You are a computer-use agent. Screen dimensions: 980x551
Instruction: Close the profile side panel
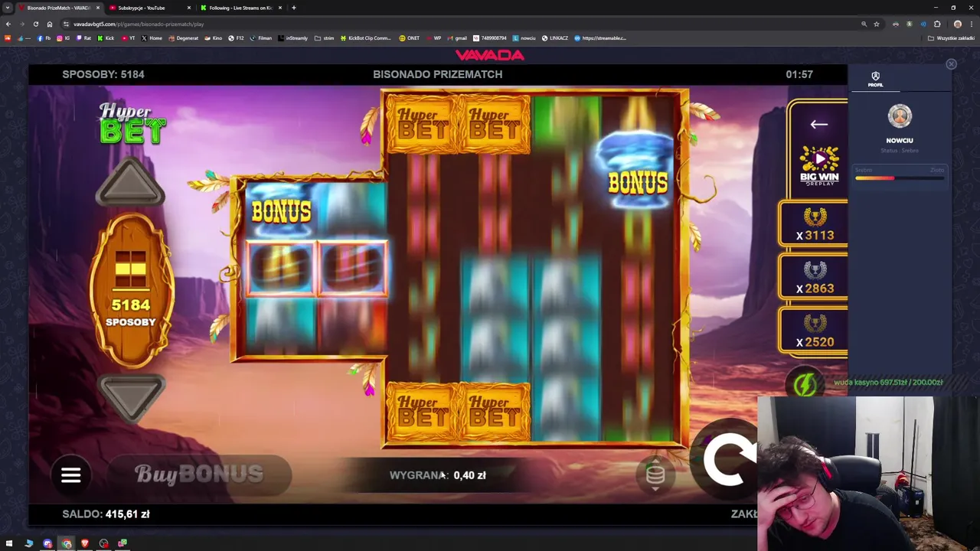click(951, 64)
